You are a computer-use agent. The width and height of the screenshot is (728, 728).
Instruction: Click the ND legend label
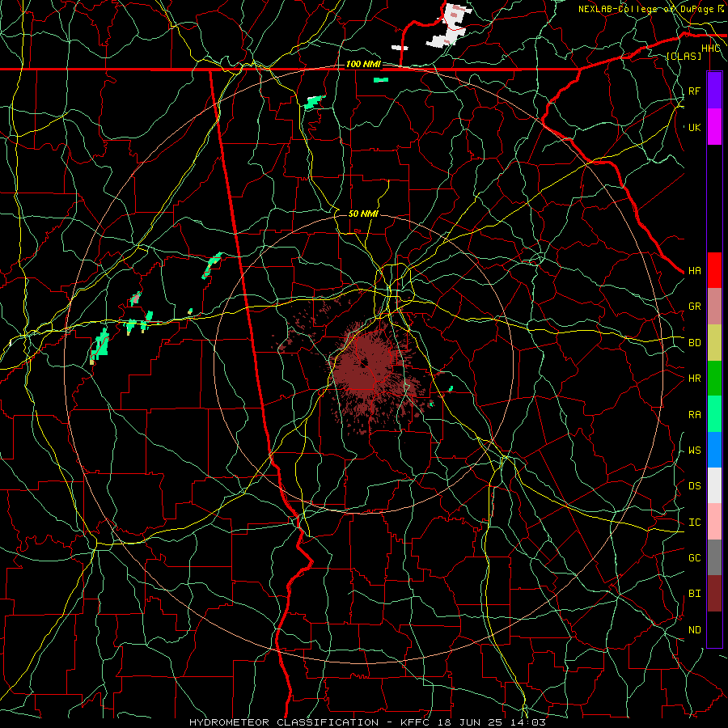tap(694, 630)
